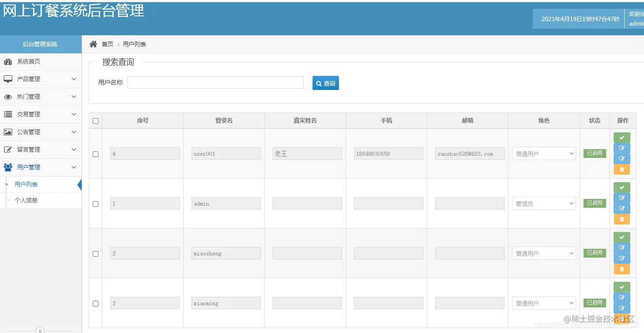Screen dimensions: 644x333
Task: Click 后台管理系统 sidebar header
Action: tap(41, 44)
